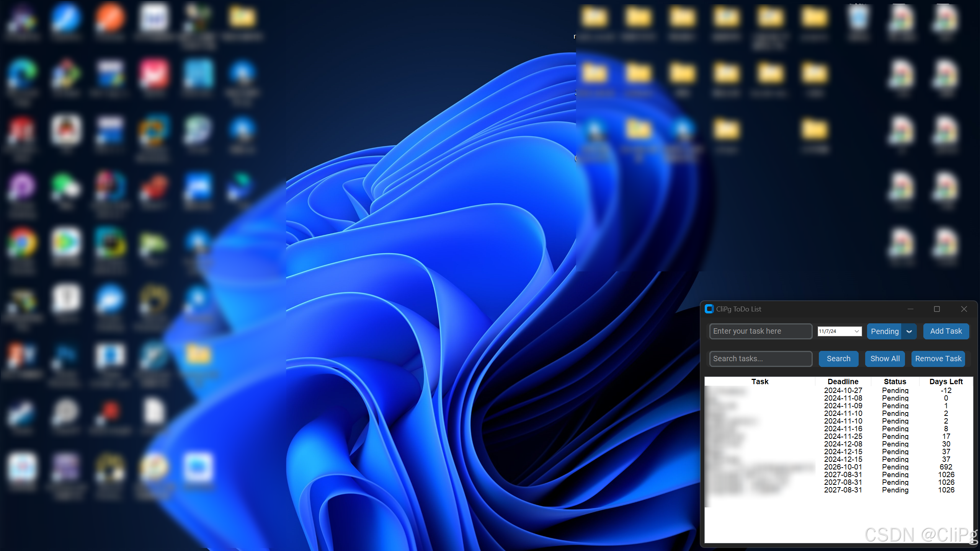This screenshot has width=980, height=551.
Task: Click the Show All button
Action: [x=885, y=359]
